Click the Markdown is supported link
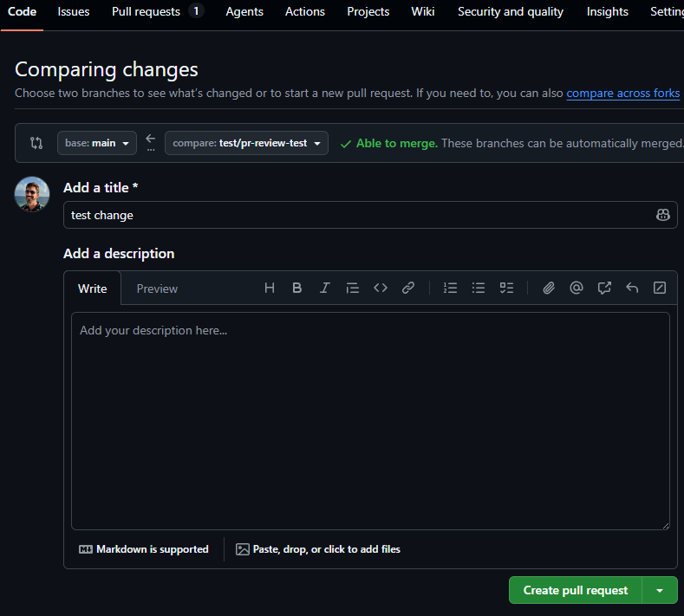Screen dimensions: 684x616 tap(144, 549)
